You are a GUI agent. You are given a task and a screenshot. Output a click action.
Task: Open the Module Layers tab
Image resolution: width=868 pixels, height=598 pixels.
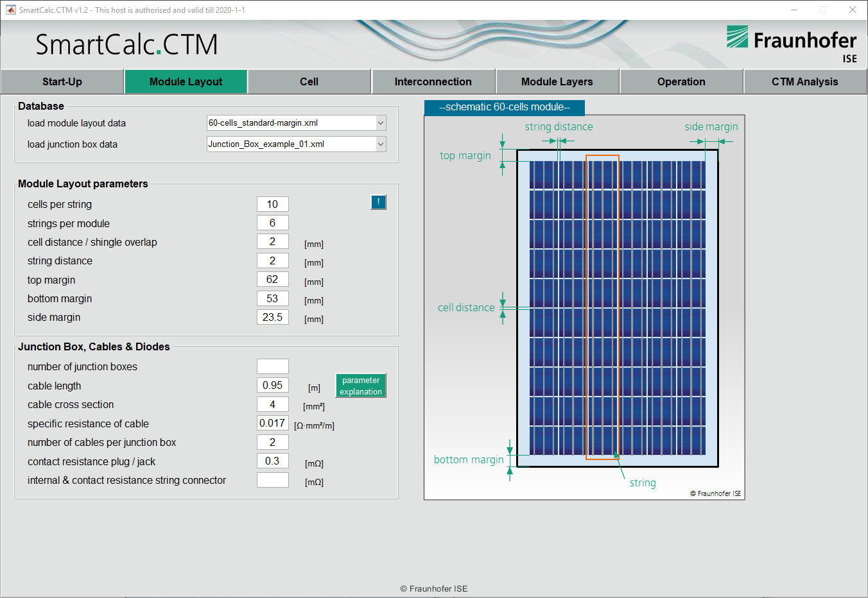(x=557, y=81)
